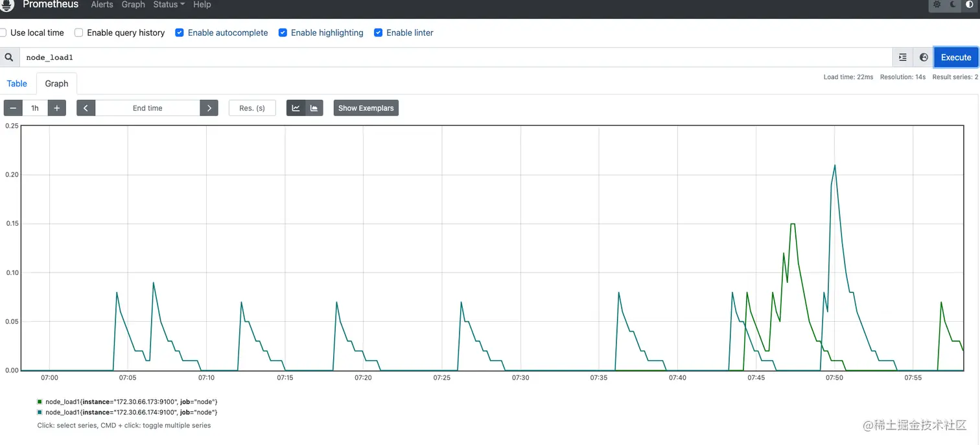Click the node_load1 query expression field
The image size is (980, 445).
coord(456,57)
